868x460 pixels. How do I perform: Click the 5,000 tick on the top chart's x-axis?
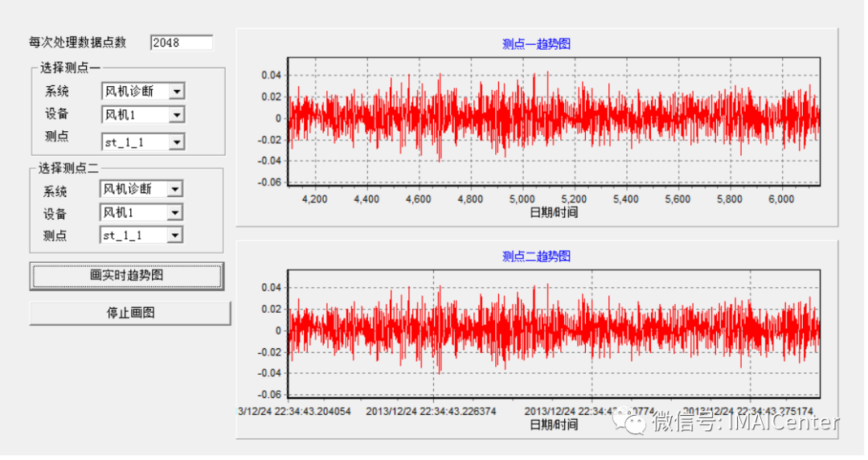522,199
